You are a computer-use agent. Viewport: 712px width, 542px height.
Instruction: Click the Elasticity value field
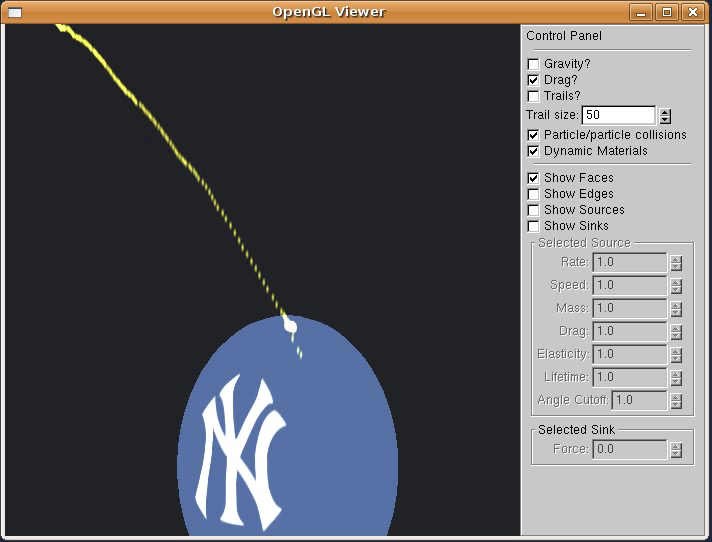pos(629,355)
